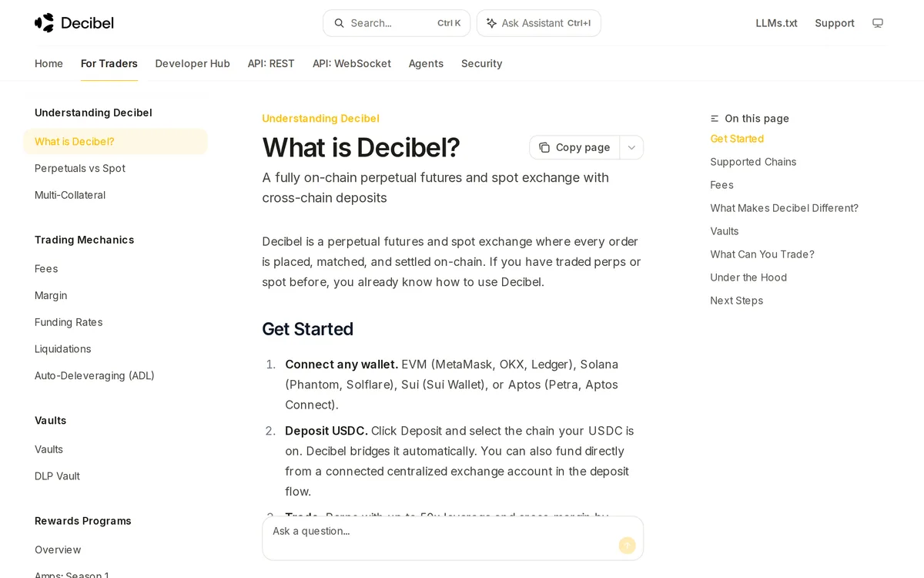Open the API: WebSocket tab
Image resolution: width=924 pixels, height=578 pixels.
pyautogui.click(x=352, y=63)
